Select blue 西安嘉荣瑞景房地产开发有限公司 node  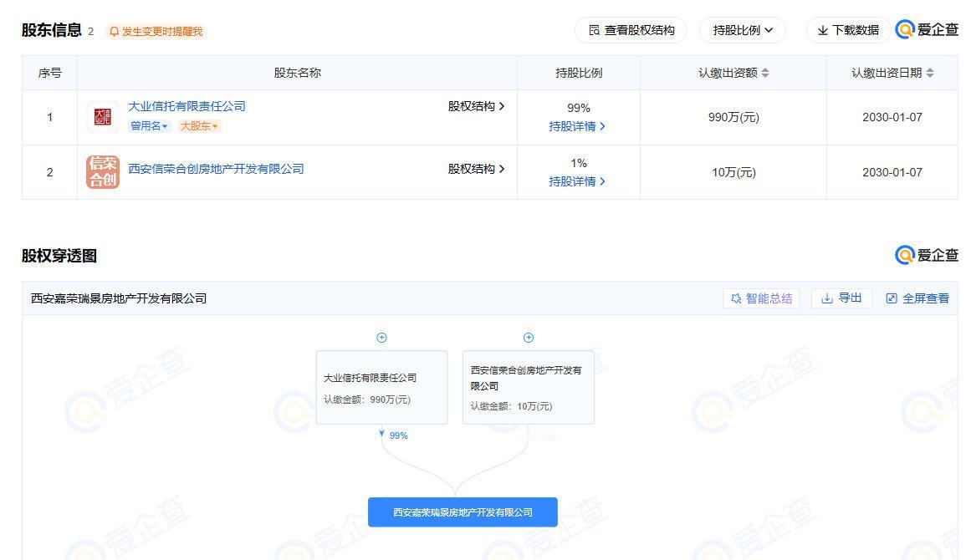463,512
